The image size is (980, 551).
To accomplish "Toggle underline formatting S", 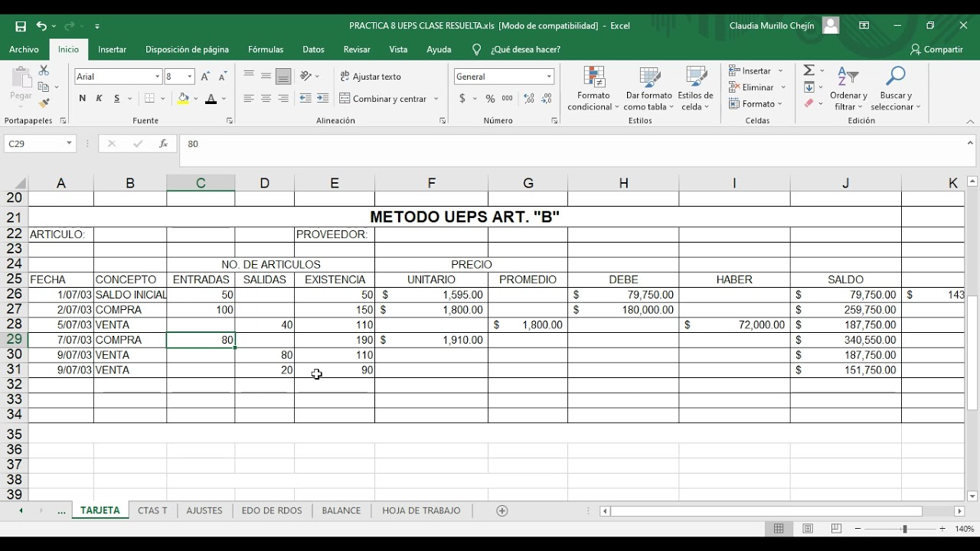I will pyautogui.click(x=116, y=99).
